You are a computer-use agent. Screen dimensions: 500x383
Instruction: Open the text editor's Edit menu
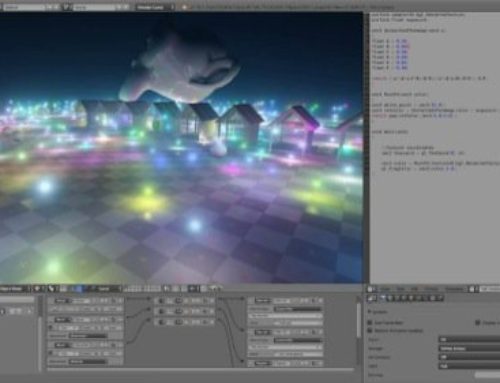pos(414,289)
